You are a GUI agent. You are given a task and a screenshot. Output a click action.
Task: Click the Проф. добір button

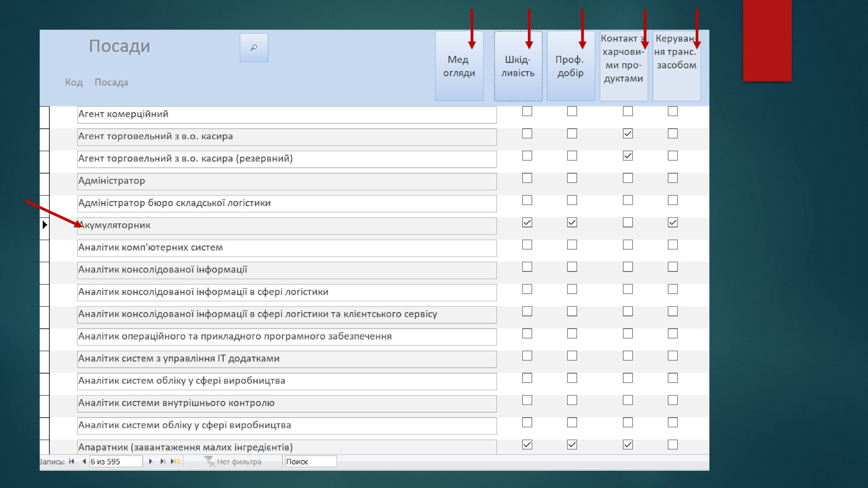coord(571,66)
